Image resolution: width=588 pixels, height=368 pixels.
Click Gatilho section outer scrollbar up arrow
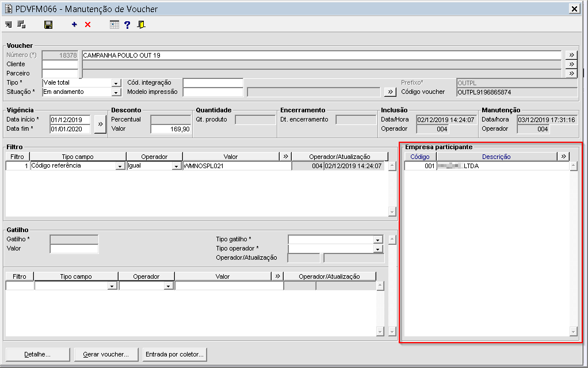tap(392, 240)
